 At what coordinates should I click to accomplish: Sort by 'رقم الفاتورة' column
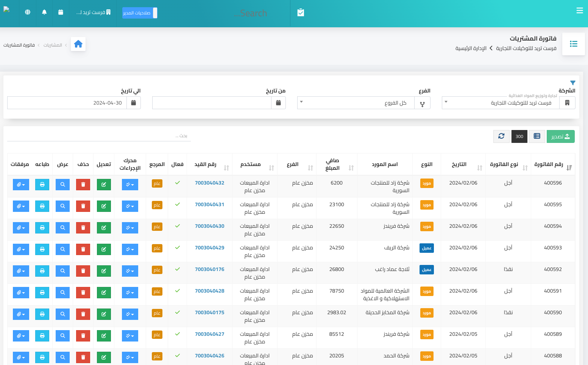click(553, 164)
